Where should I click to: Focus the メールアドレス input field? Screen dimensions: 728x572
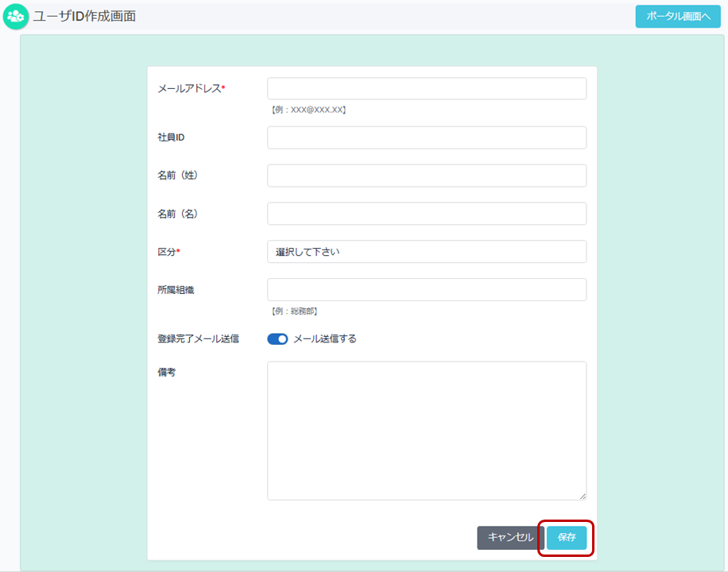427,88
